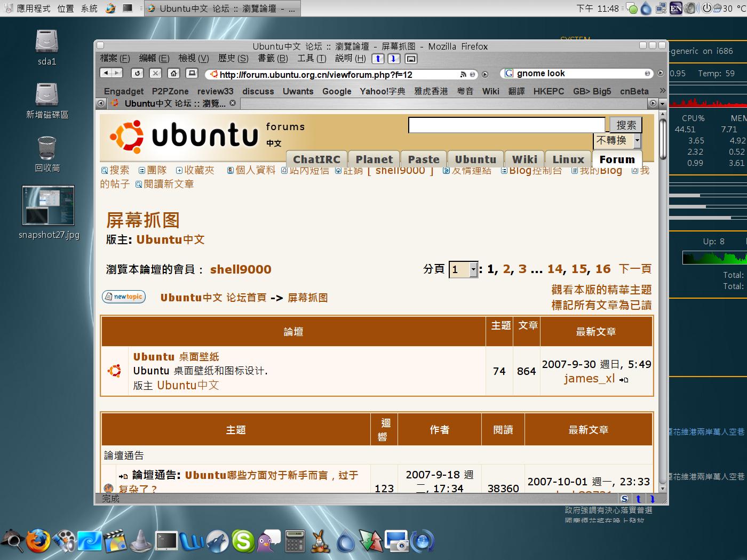Click the EN input method indicator
This screenshot has width=747, height=560.
pos(676,8)
